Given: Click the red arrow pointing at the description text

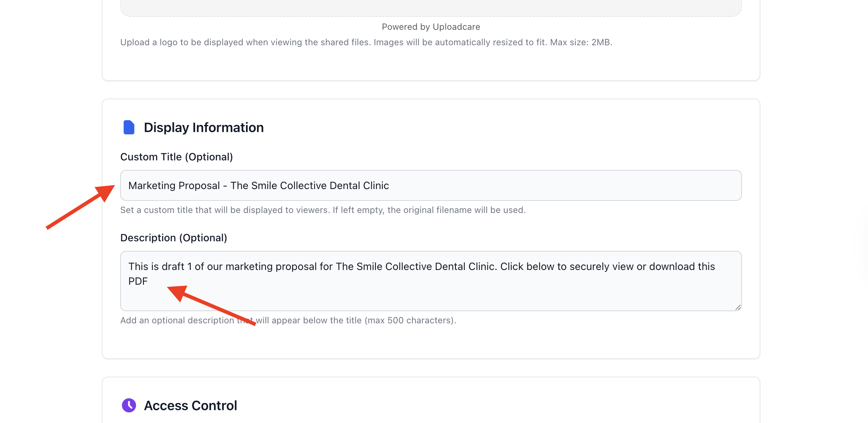Looking at the screenshot, I should [x=211, y=305].
